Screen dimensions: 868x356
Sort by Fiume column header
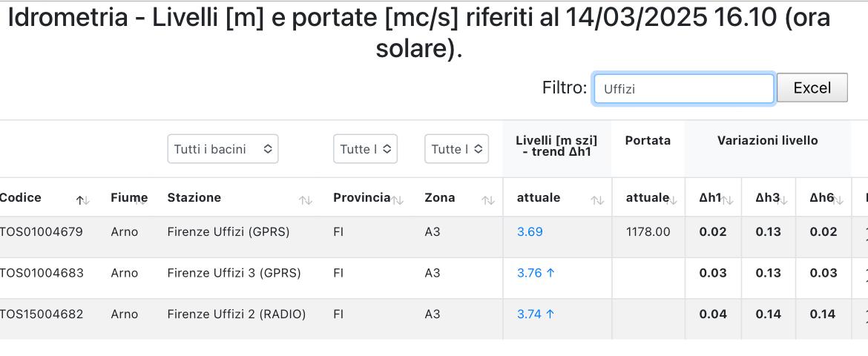129,198
